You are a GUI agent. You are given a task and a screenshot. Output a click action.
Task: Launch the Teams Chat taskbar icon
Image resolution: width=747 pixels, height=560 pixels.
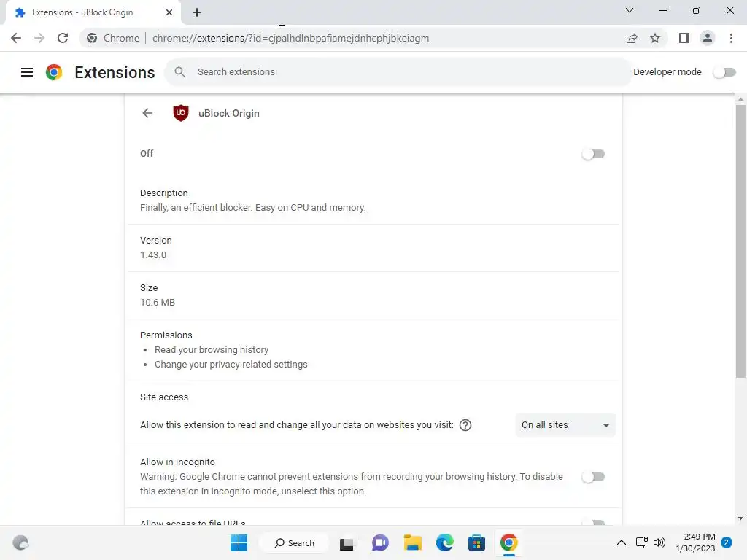(x=379, y=542)
